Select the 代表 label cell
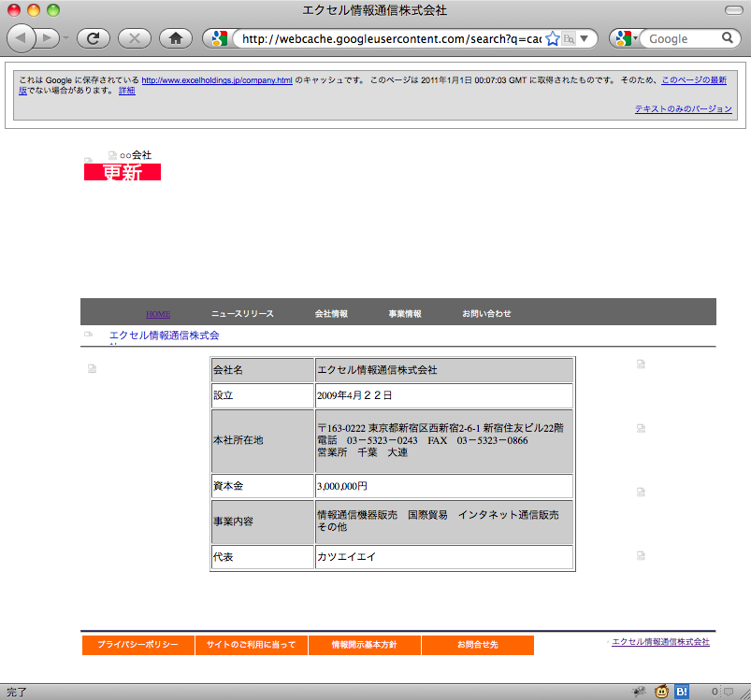Screen dimensions: 751x700 (x=263, y=557)
